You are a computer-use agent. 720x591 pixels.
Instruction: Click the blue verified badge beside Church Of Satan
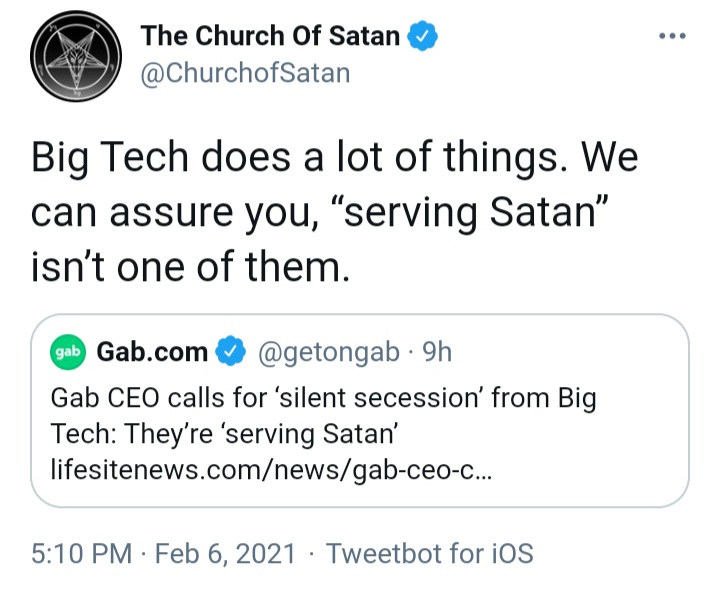[423, 36]
